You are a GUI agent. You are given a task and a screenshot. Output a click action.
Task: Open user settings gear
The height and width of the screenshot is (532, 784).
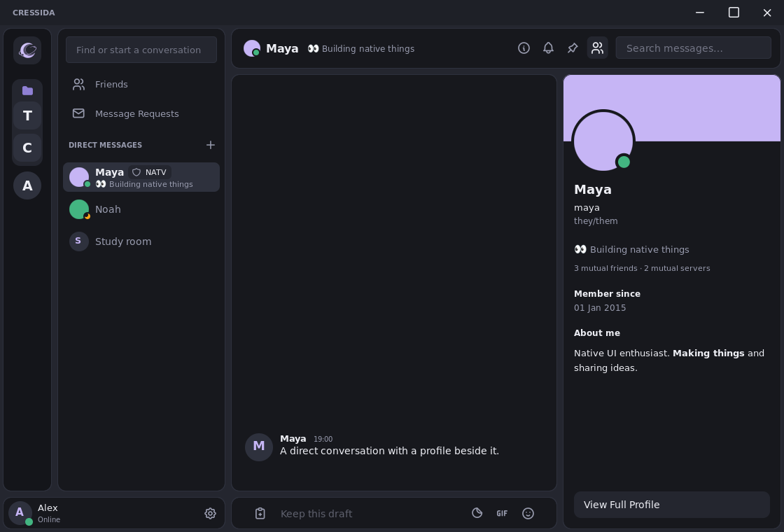click(211, 514)
